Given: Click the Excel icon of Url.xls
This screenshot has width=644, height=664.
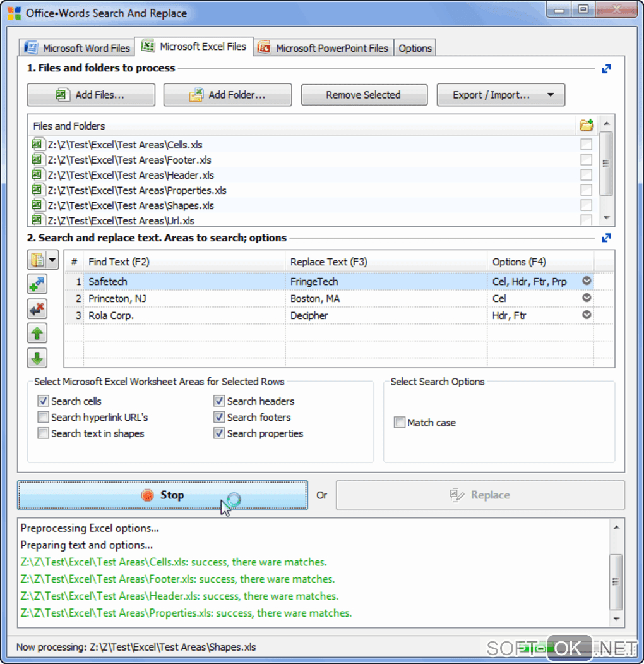Looking at the screenshot, I should pos(38,220).
